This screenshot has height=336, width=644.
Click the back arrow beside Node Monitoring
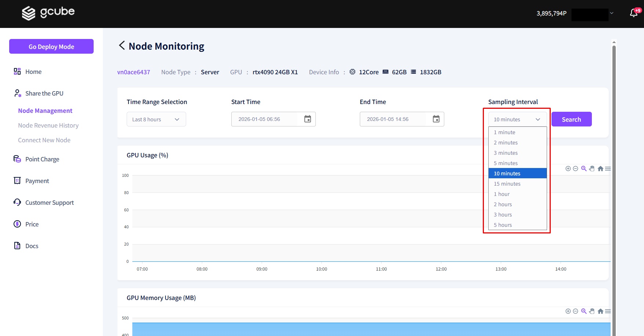[x=122, y=46]
